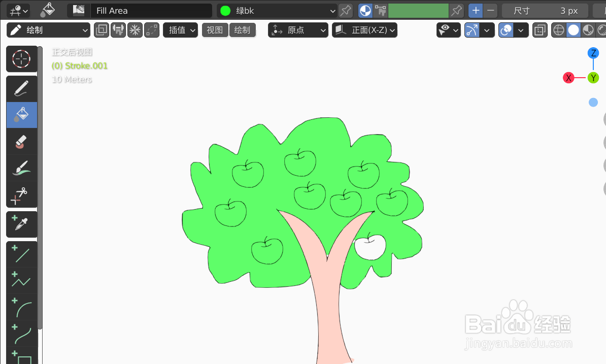
Task: Pin the green vertex color swatch
Action: tap(456, 11)
